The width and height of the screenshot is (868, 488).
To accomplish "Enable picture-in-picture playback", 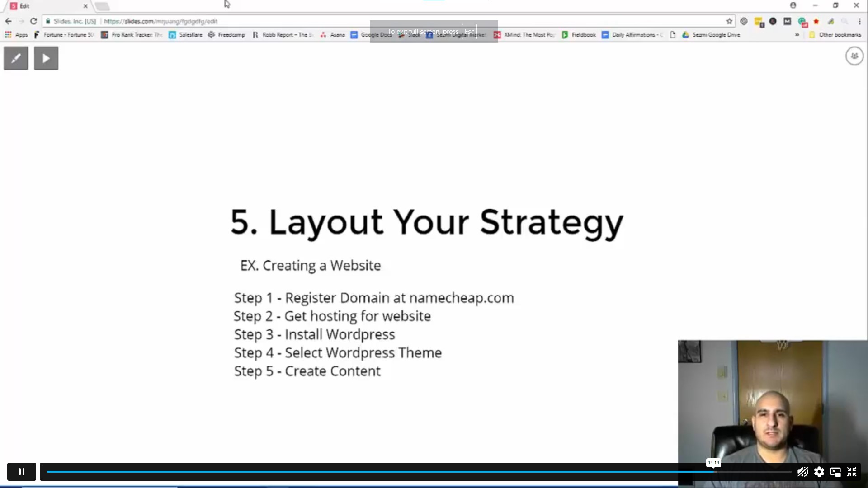I will (x=835, y=471).
